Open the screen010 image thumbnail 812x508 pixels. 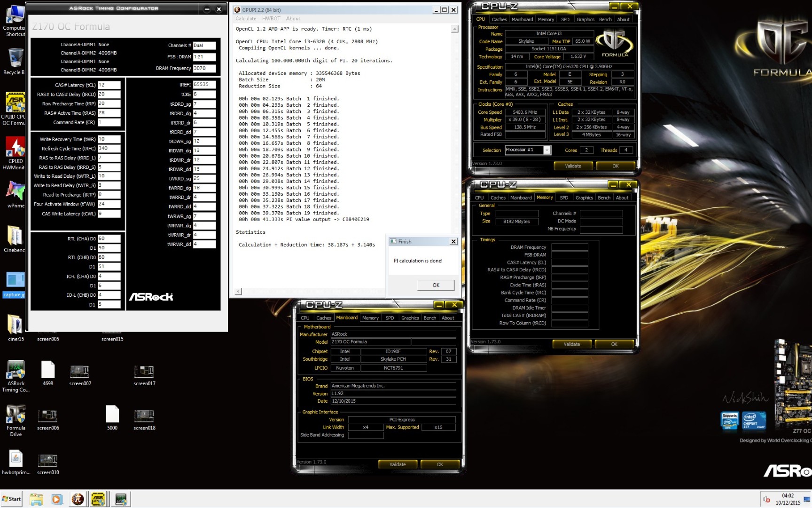click(x=48, y=464)
